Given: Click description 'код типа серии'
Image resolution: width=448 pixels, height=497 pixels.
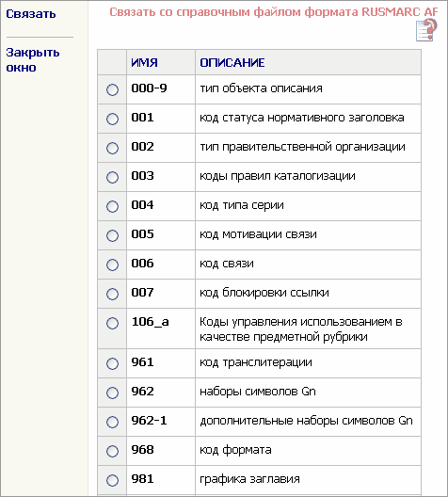Looking at the screenshot, I should coord(242,205).
